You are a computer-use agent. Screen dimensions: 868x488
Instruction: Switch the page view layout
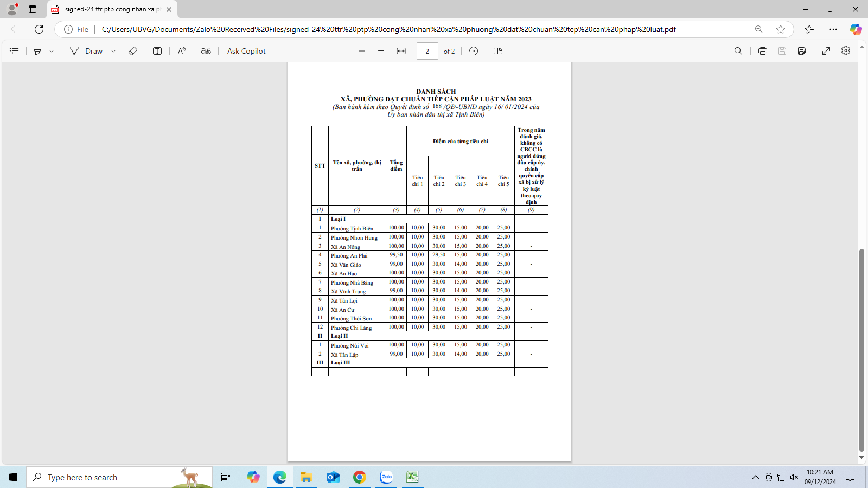coord(498,51)
